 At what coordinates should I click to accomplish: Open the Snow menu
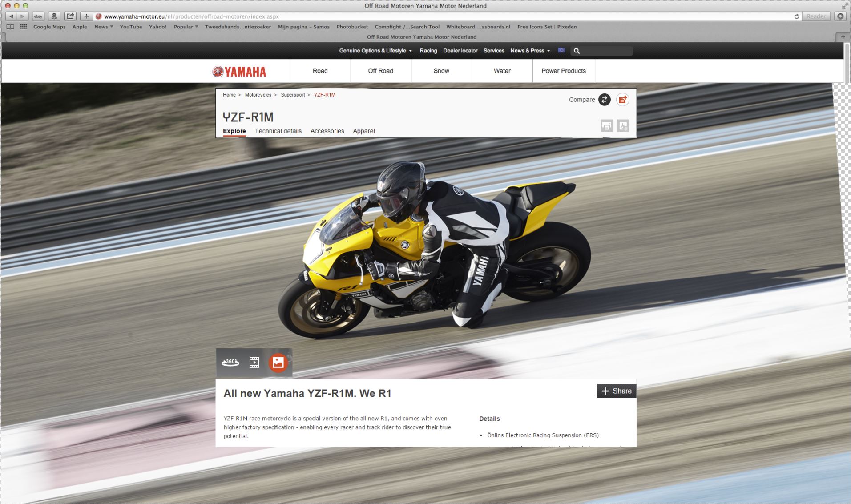(441, 71)
